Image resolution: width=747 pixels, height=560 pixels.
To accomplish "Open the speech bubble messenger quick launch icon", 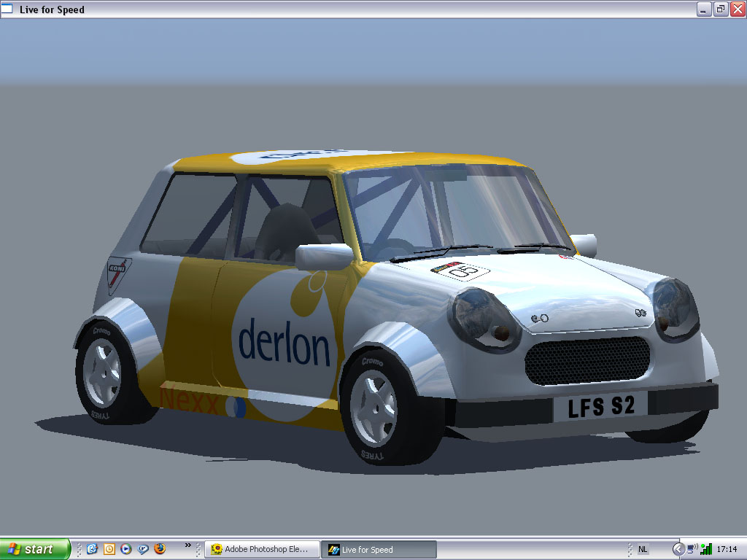I will coord(143,549).
